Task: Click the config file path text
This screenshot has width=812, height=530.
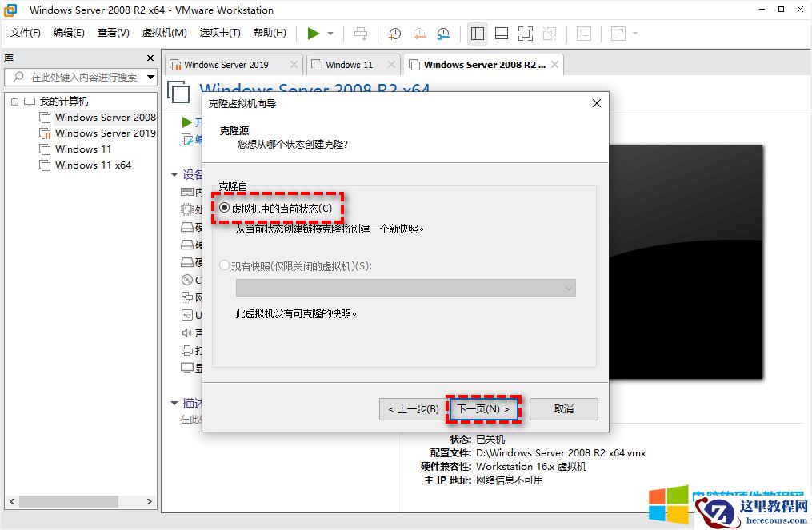Action: click(x=561, y=453)
